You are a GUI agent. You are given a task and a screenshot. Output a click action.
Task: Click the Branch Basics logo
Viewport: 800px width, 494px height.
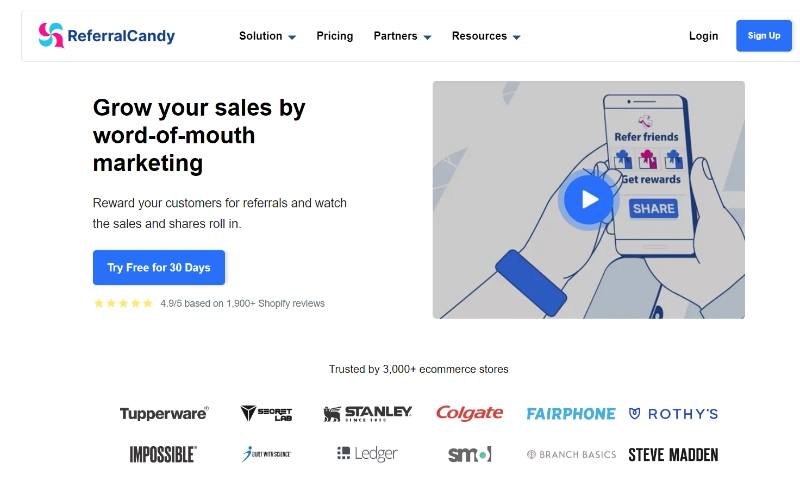[571, 454]
